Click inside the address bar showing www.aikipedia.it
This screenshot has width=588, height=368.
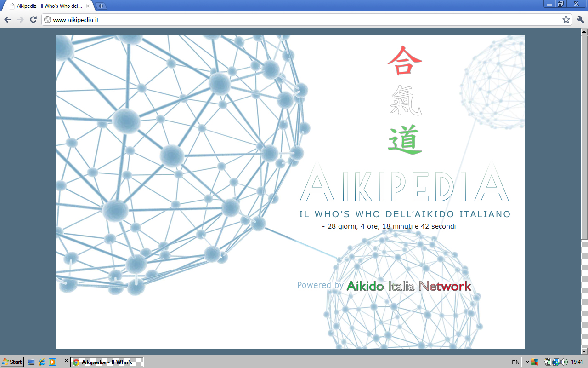click(138, 20)
